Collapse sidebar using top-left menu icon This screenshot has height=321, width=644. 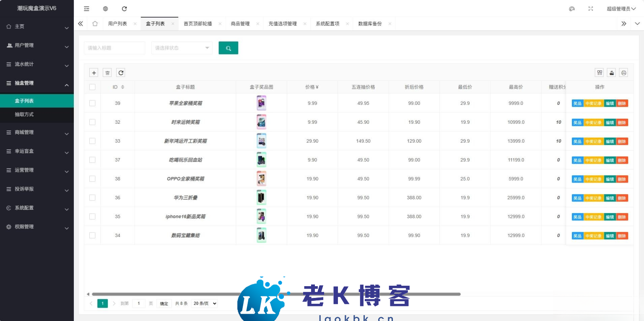click(86, 9)
